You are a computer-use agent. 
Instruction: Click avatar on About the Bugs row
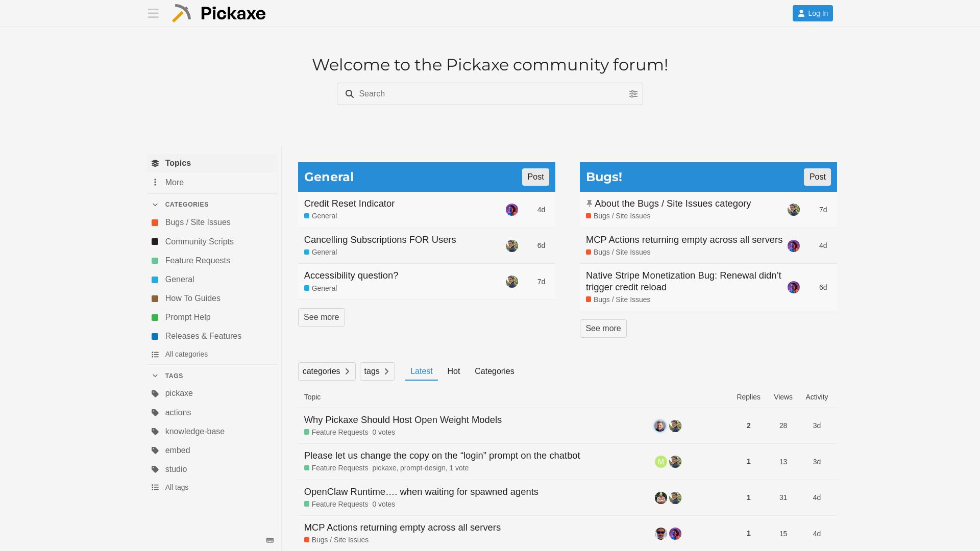pyautogui.click(x=794, y=210)
